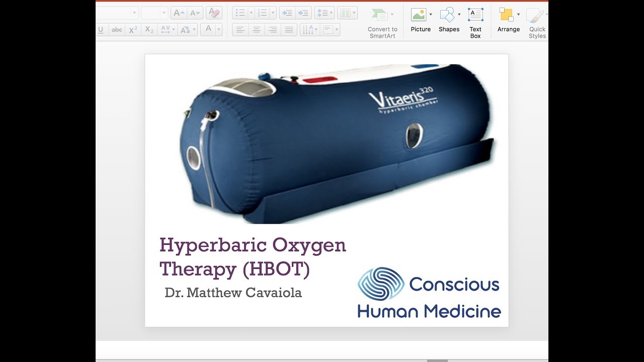
Task: Increase the list indent level
Action: point(303,13)
